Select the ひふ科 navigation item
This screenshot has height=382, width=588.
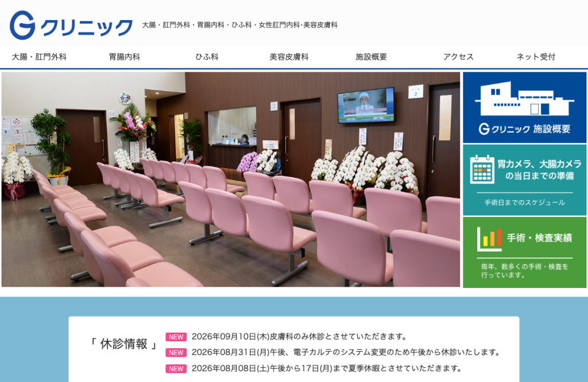point(207,57)
